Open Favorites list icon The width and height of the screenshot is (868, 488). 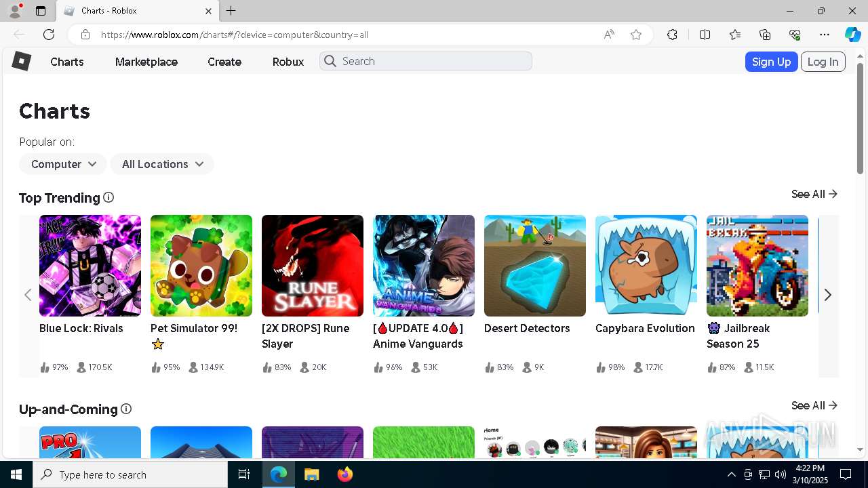[x=735, y=35]
